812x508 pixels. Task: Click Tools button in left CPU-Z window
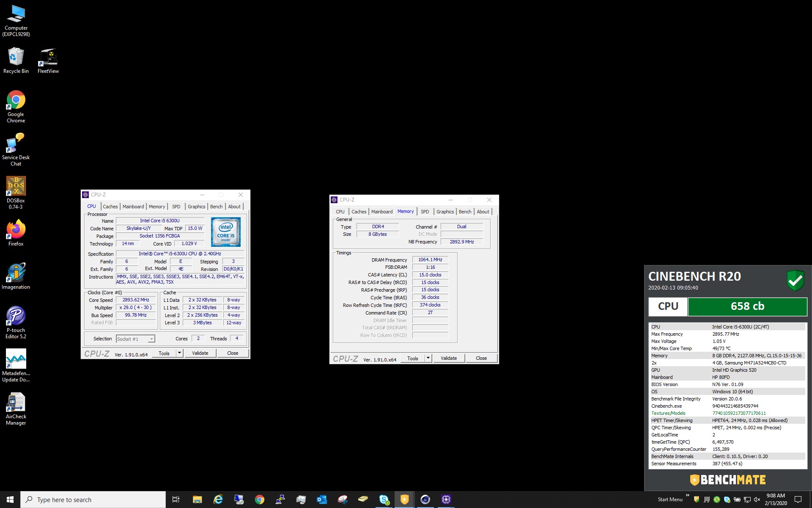click(164, 353)
